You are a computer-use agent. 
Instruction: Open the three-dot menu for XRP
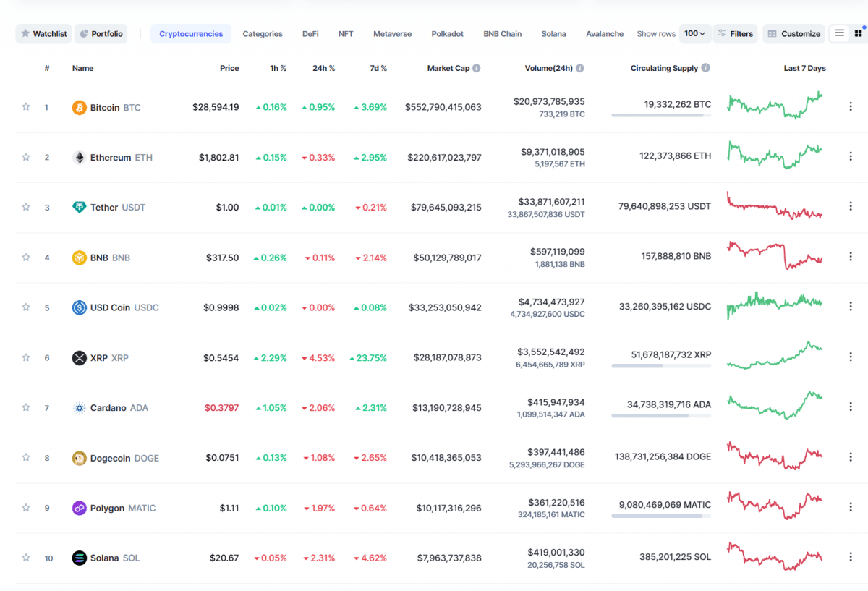pos(851,357)
